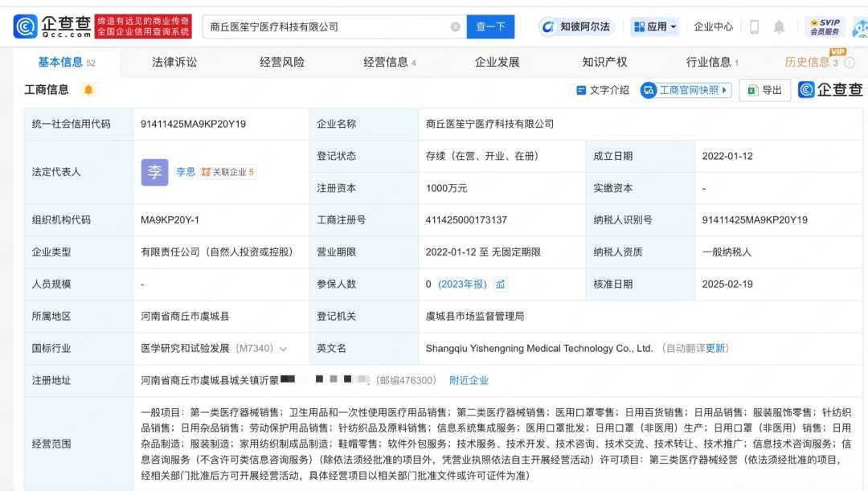868x491 pixels.
Task: Switch to the 法律诉讼 tab
Action: [x=174, y=62]
